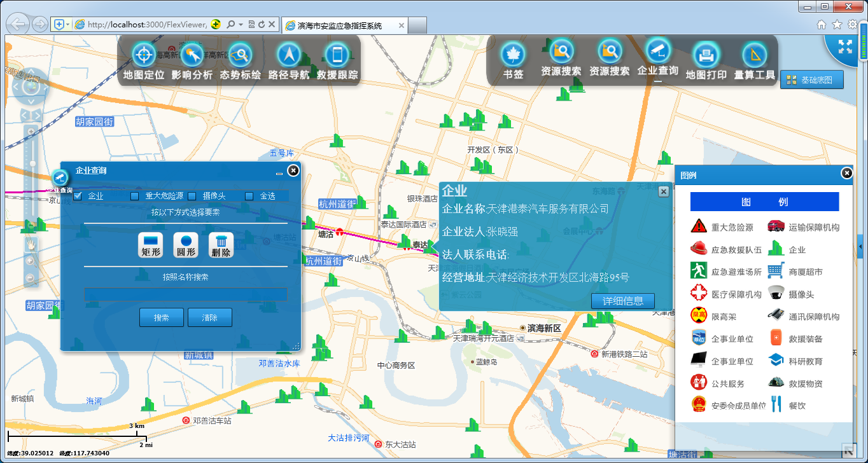Click the 清除 clear button
This screenshot has height=463, width=868.
210,317
